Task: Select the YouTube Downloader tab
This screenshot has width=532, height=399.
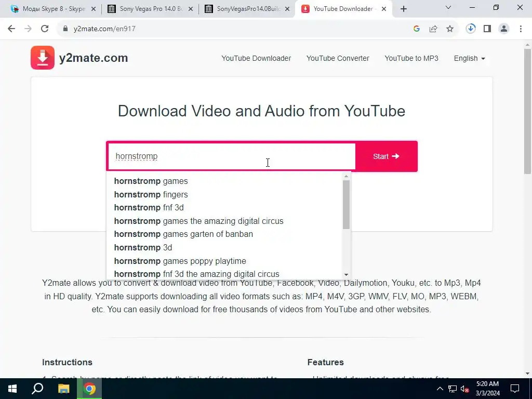Action: coord(343,9)
